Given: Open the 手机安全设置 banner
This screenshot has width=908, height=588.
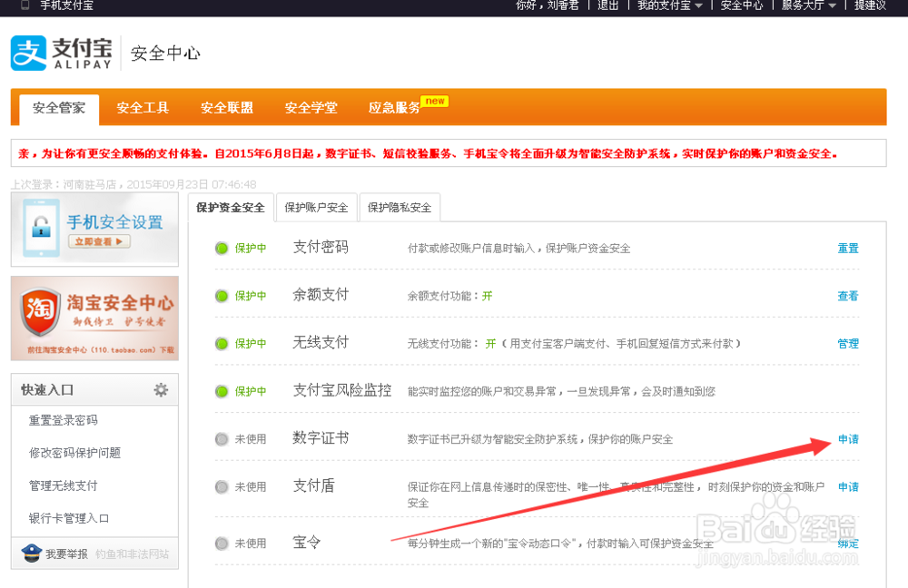Looking at the screenshot, I should coord(95,230).
